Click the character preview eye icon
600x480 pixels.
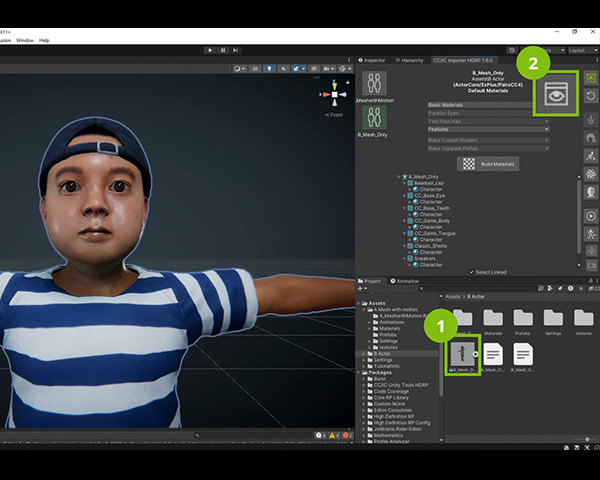pyautogui.click(x=556, y=95)
